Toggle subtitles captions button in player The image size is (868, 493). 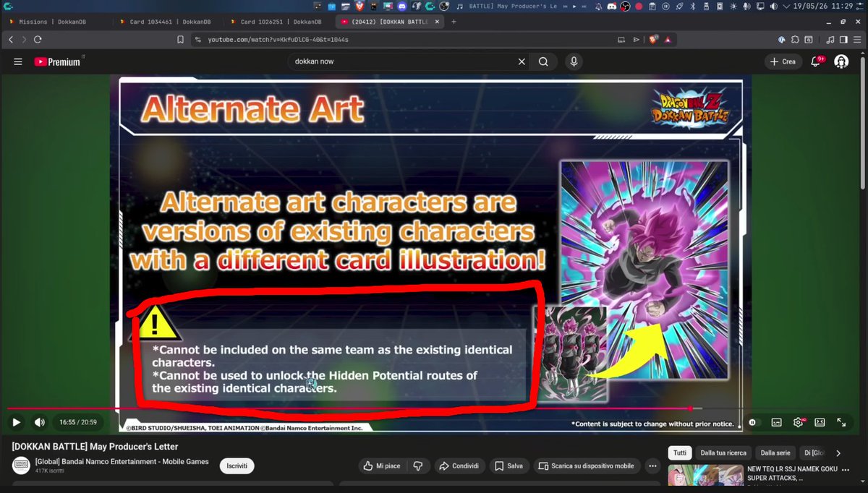[x=776, y=422]
